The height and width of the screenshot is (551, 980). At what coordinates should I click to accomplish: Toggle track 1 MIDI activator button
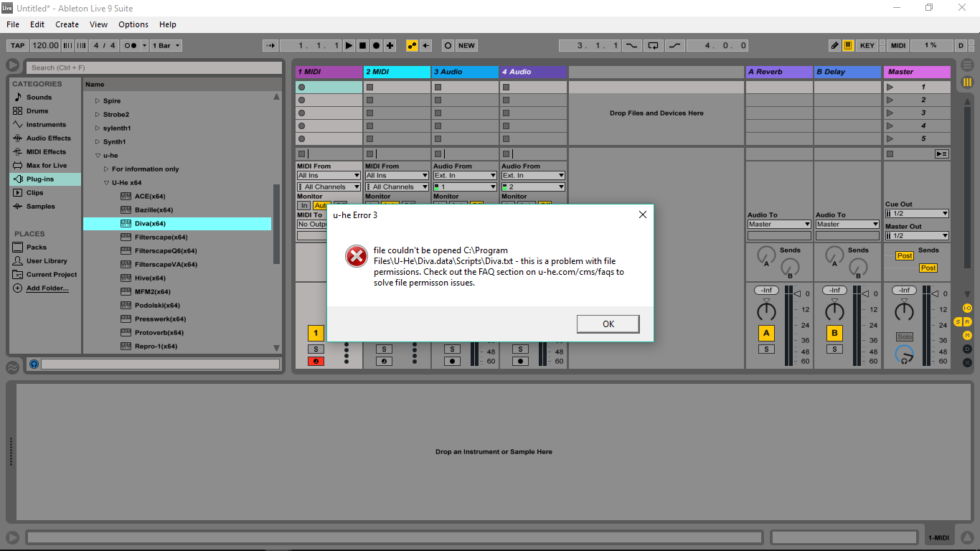316,333
